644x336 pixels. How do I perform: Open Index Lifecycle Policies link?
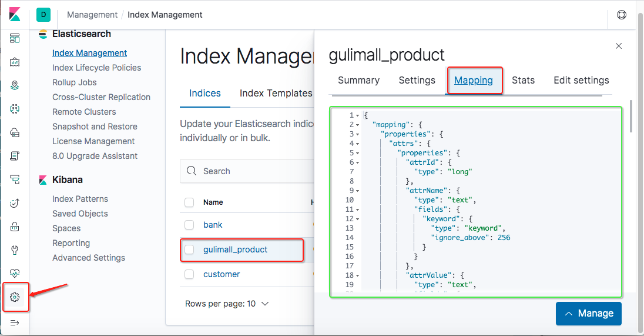(96, 68)
